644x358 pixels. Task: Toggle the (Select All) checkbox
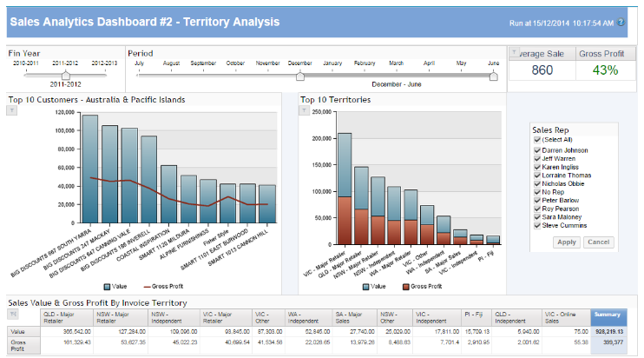537,140
